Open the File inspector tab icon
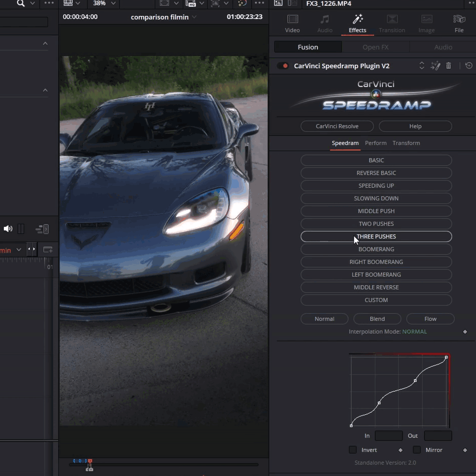 (459, 24)
